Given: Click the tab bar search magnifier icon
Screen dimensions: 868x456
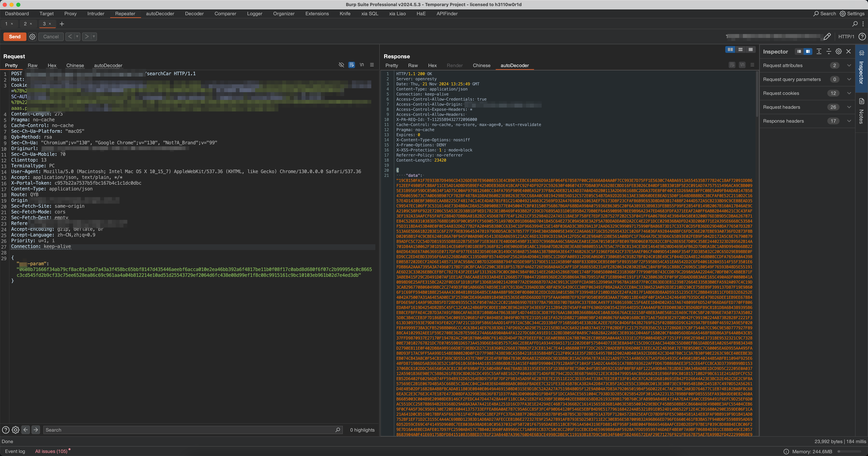Looking at the screenshot, I should point(855,24).
